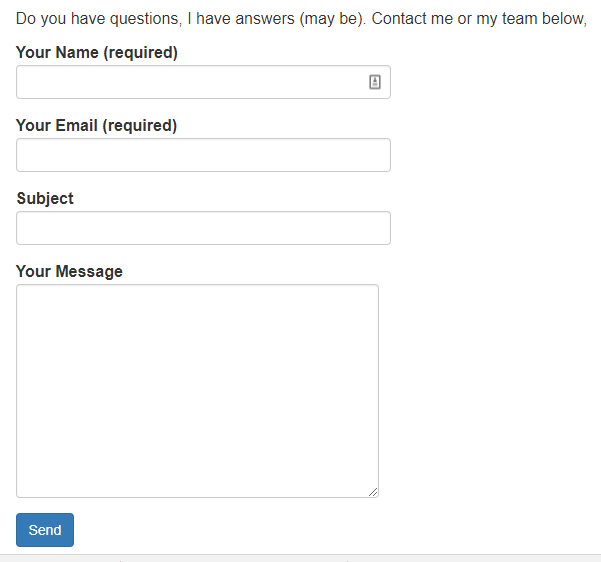Click the "Subject" label text

[x=45, y=199]
